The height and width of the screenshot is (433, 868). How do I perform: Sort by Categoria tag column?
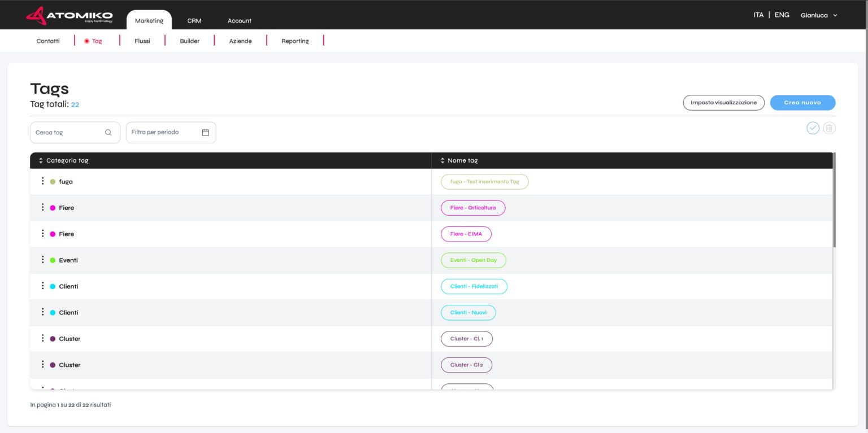41,161
